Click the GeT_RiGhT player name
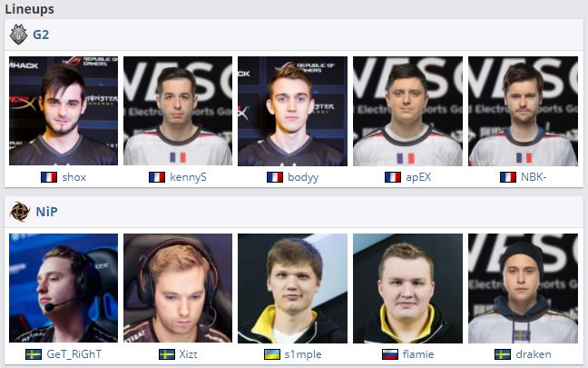 pos(73,354)
